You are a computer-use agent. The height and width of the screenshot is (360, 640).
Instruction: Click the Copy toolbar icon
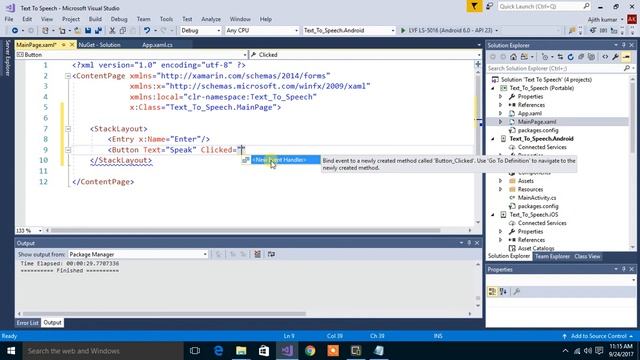pyautogui.click(x=122, y=31)
